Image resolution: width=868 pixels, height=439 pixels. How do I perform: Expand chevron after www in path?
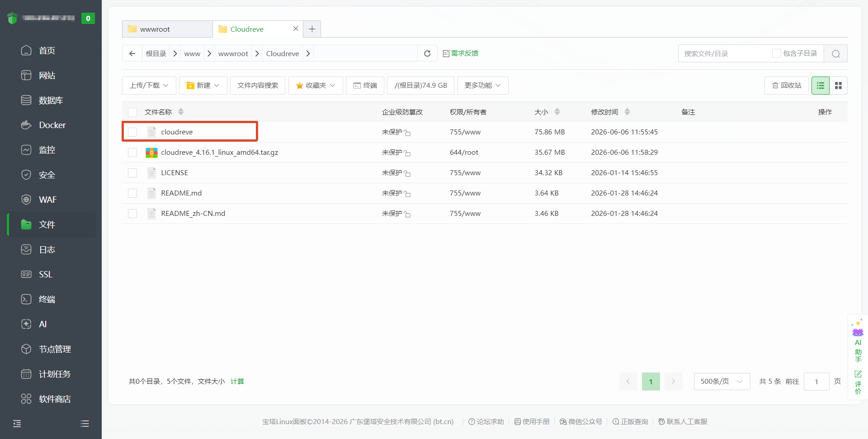click(209, 53)
